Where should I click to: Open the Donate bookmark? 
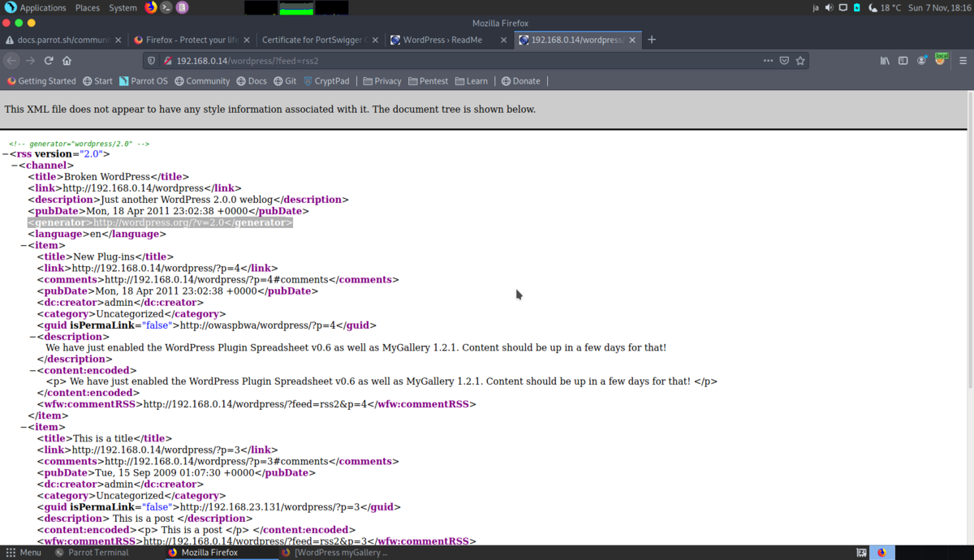coord(520,81)
